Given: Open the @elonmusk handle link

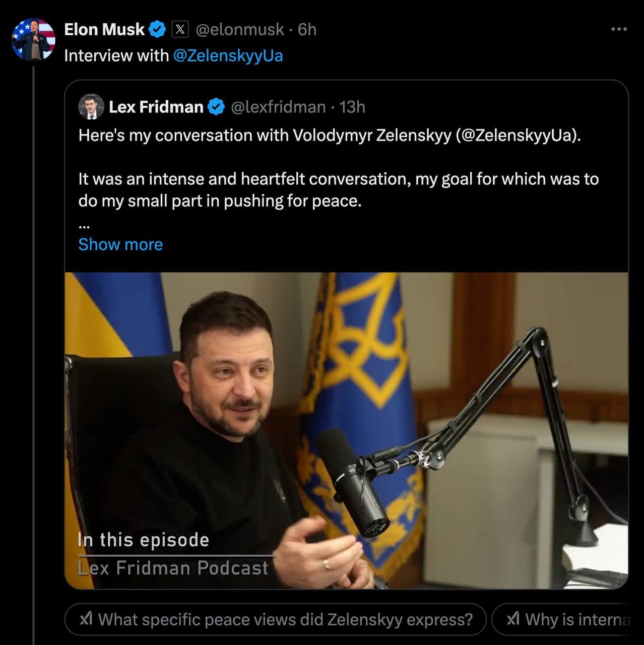Looking at the screenshot, I should coord(240,30).
